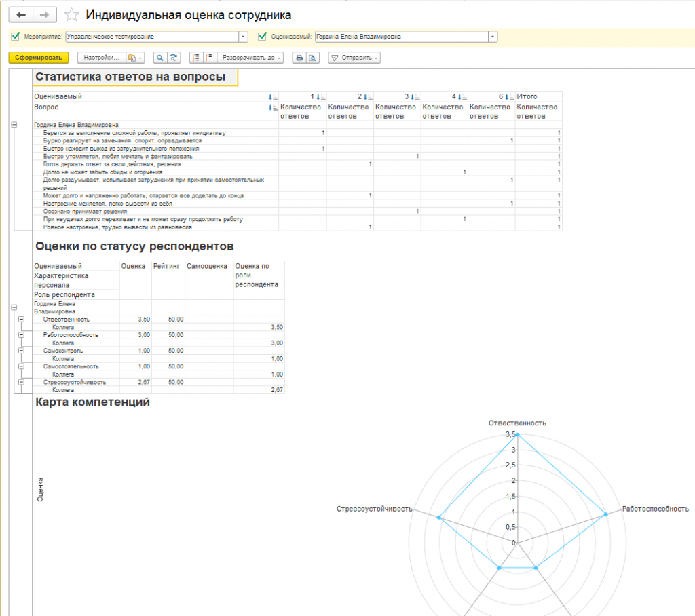Open the Оцениваемый field dropdown arrow

tap(493, 37)
